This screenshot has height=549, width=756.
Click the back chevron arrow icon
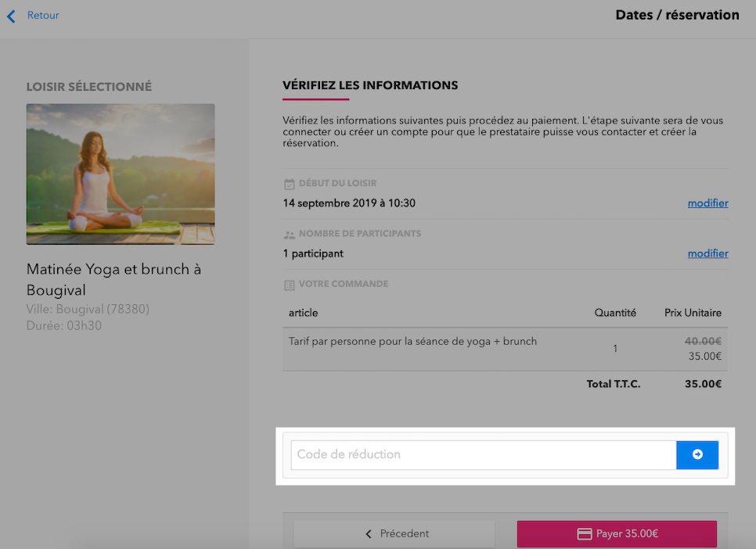(x=11, y=16)
